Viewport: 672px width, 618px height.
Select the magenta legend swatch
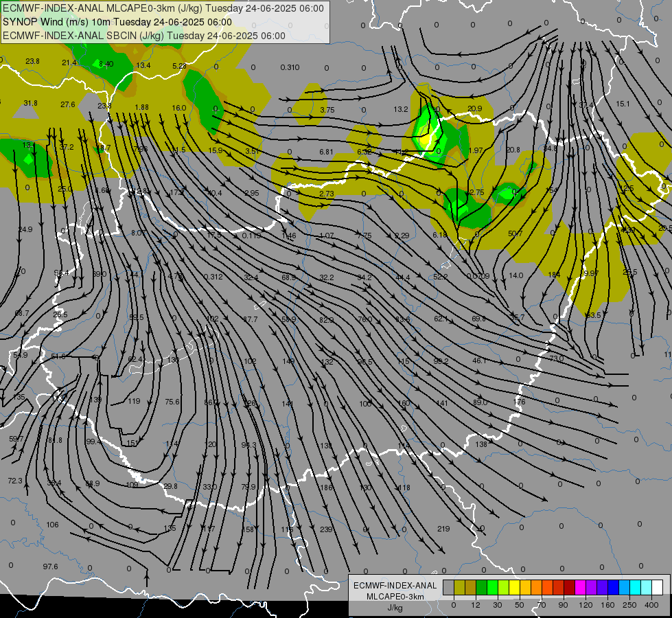pyautogui.click(x=580, y=588)
